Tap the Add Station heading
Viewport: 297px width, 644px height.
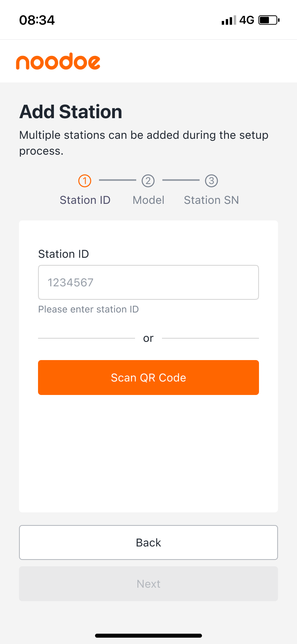[71, 112]
